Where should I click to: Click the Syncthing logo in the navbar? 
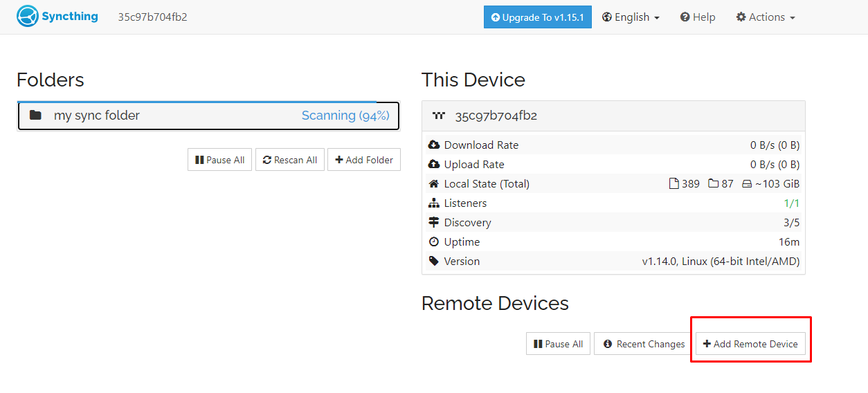57,17
